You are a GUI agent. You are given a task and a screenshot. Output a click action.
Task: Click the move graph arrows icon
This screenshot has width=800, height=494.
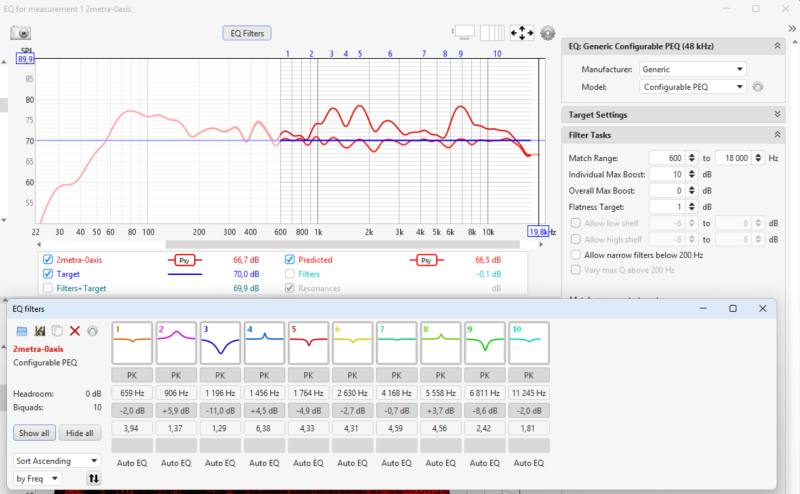pyautogui.click(x=521, y=33)
